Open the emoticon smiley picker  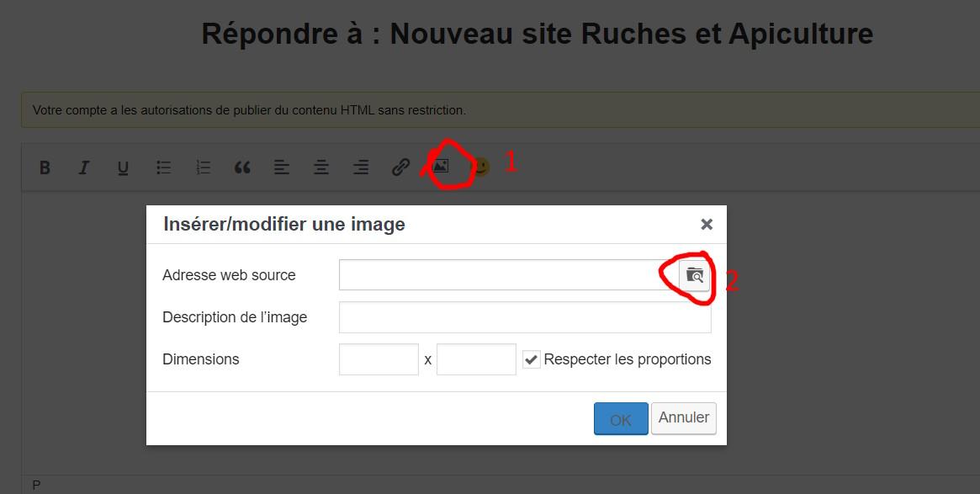tap(480, 167)
